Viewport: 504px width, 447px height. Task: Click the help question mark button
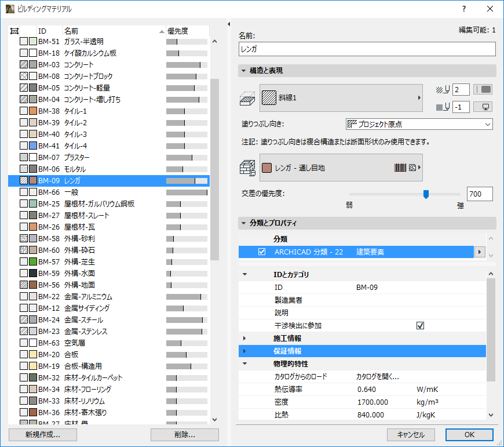click(464, 9)
